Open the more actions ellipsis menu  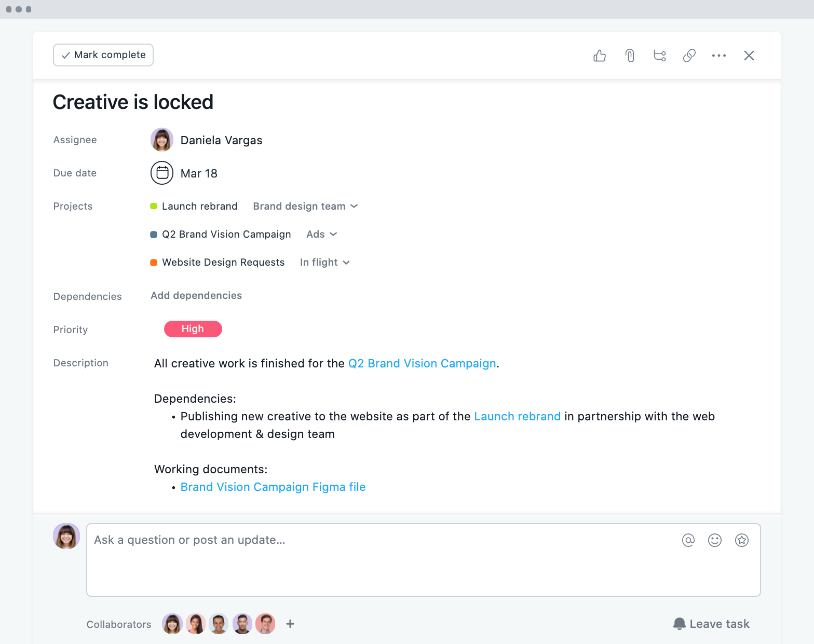pos(719,56)
